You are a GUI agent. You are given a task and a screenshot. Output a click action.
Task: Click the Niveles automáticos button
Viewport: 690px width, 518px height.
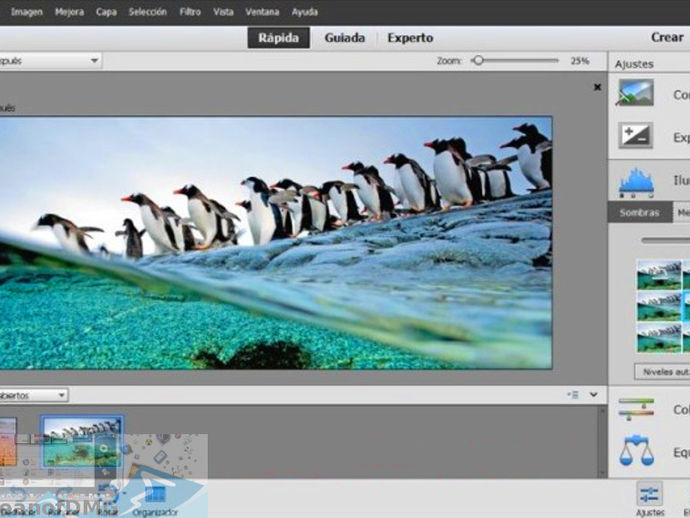click(662, 372)
